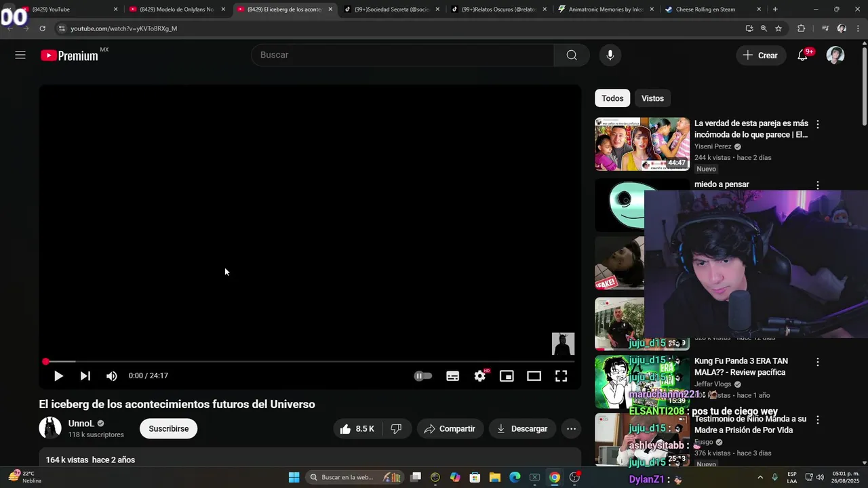The image size is (868, 488).
Task: Open 'Kung Fu Panda 3 ERA TAN MALA' title
Action: (741, 367)
